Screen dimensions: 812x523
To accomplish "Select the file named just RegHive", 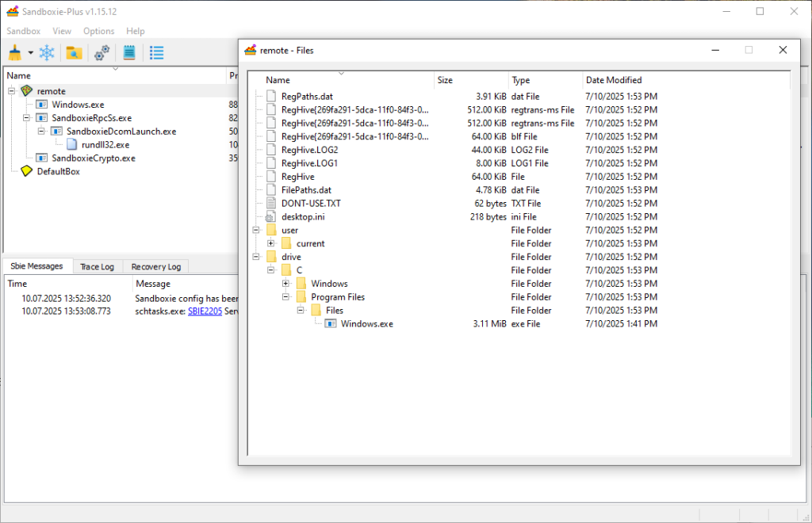I will pyautogui.click(x=298, y=177).
